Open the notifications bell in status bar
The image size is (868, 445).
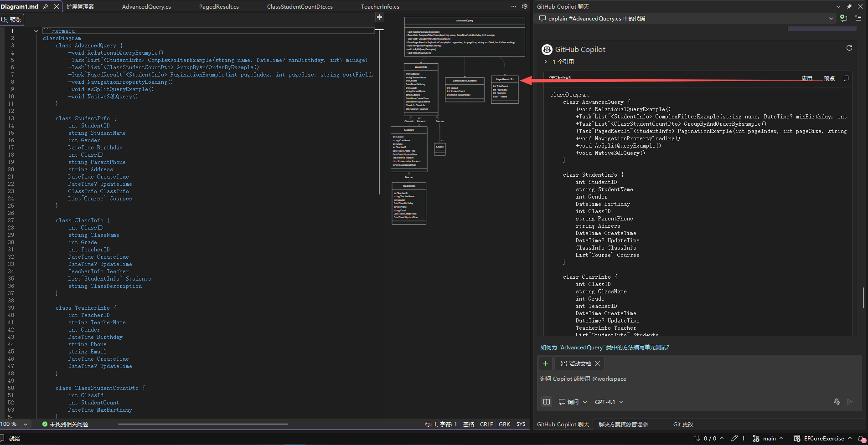click(x=861, y=439)
